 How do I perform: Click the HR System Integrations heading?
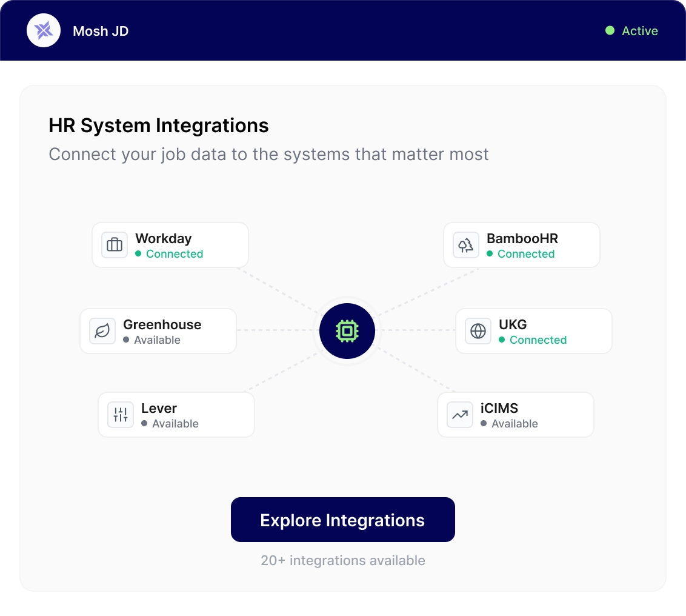tap(158, 126)
